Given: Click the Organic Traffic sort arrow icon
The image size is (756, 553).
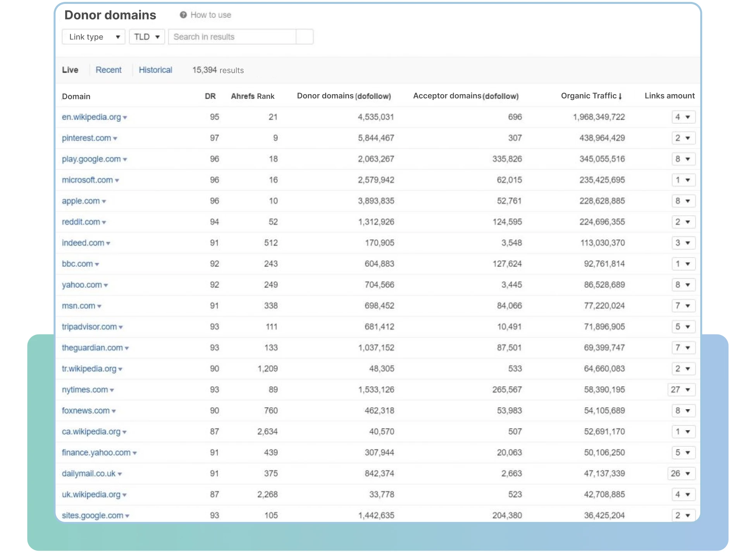Looking at the screenshot, I should pos(620,96).
